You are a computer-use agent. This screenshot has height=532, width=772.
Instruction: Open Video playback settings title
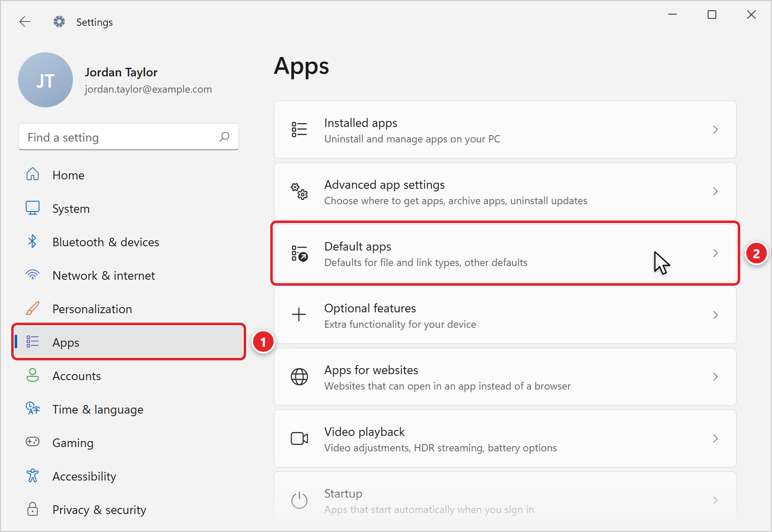click(365, 432)
